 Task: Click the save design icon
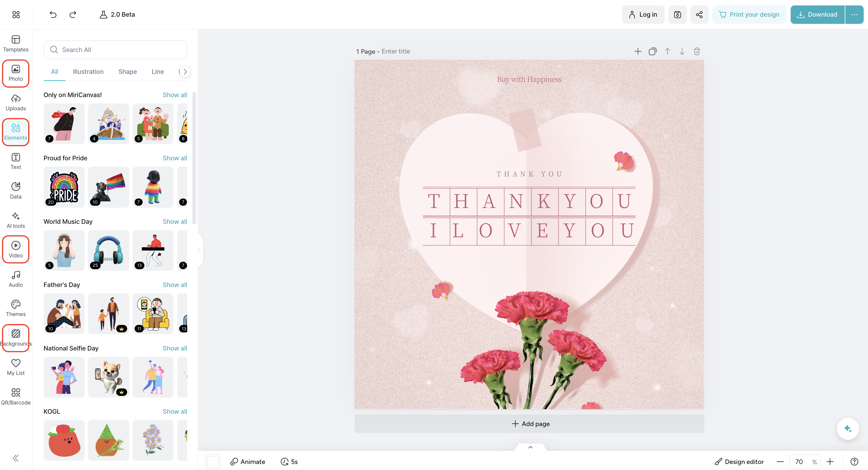(x=677, y=14)
